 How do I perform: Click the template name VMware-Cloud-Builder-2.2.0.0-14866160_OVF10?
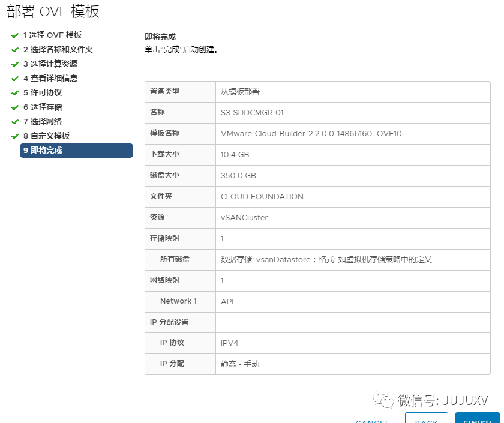pyautogui.click(x=311, y=134)
